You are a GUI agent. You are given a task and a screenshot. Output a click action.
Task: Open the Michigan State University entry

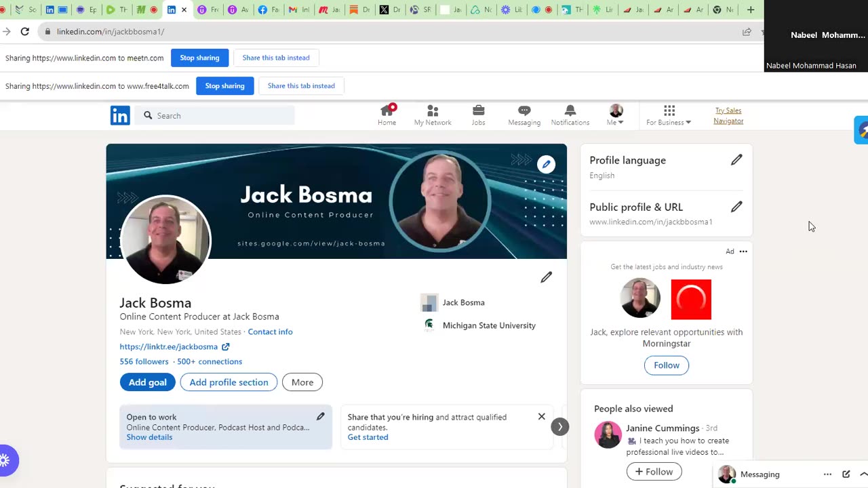[479, 325]
